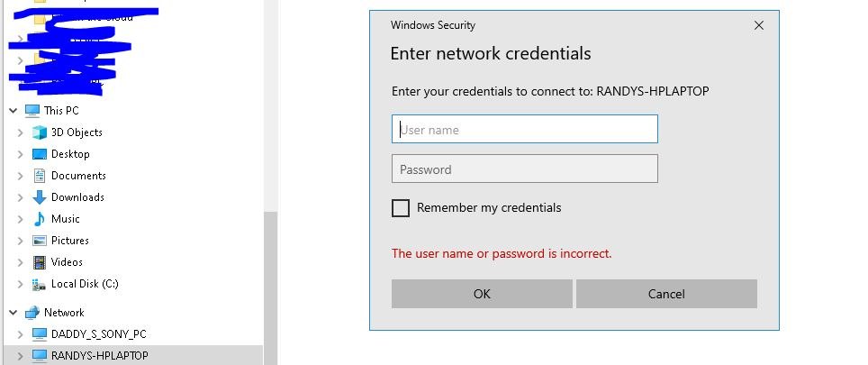Collapse the Network tree node
This screenshot has height=365, width=868.
coord(14,313)
